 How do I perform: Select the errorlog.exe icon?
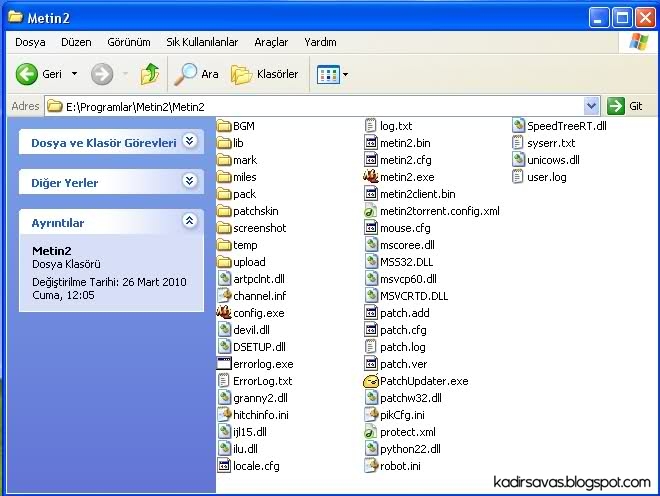coord(224,364)
